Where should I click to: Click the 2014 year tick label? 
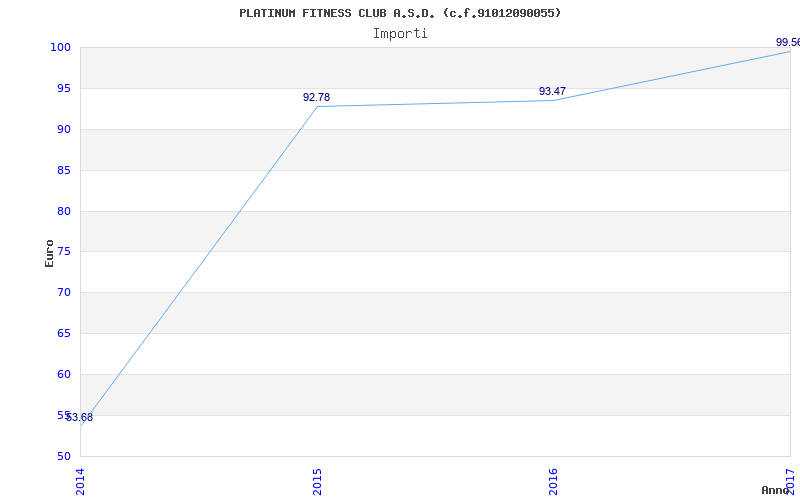point(81,480)
